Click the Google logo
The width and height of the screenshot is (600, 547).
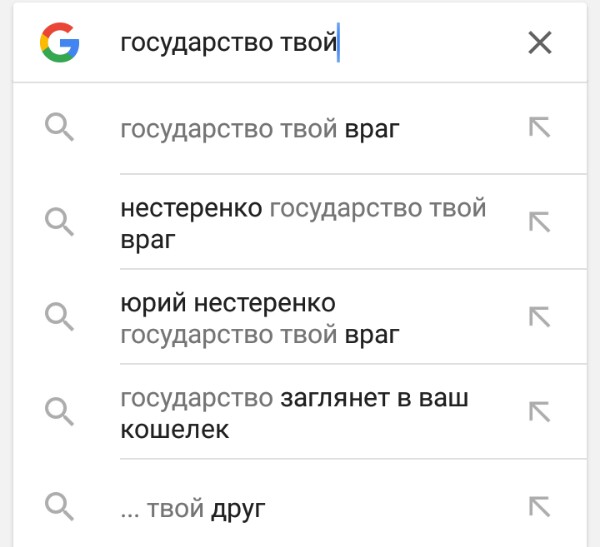(59, 43)
